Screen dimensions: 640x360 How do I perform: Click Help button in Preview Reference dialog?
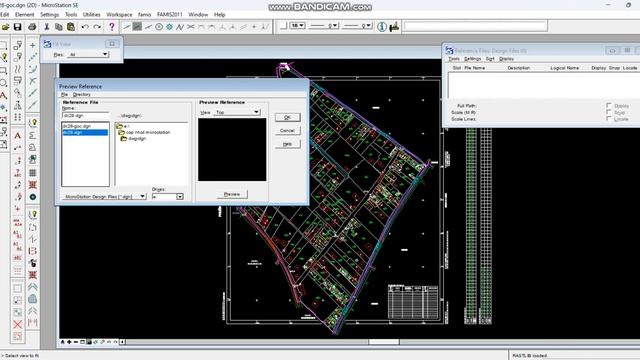(287, 144)
